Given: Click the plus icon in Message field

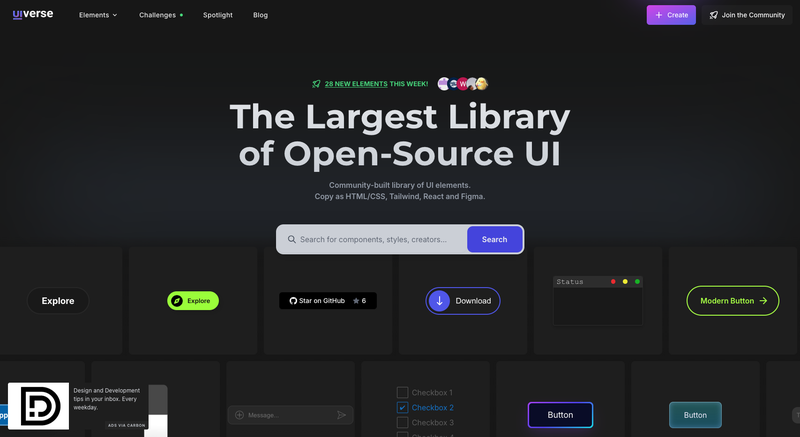Looking at the screenshot, I should tap(239, 415).
